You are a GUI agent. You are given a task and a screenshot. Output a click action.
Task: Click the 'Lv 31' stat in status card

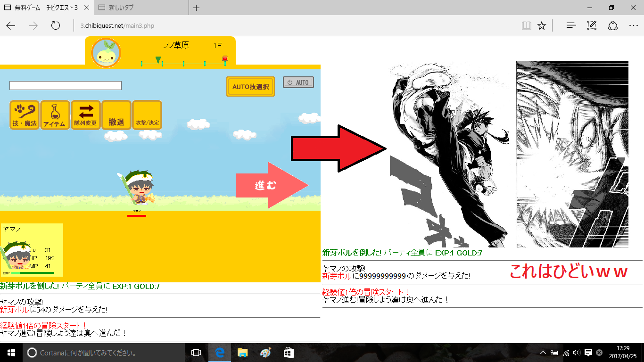click(40, 250)
